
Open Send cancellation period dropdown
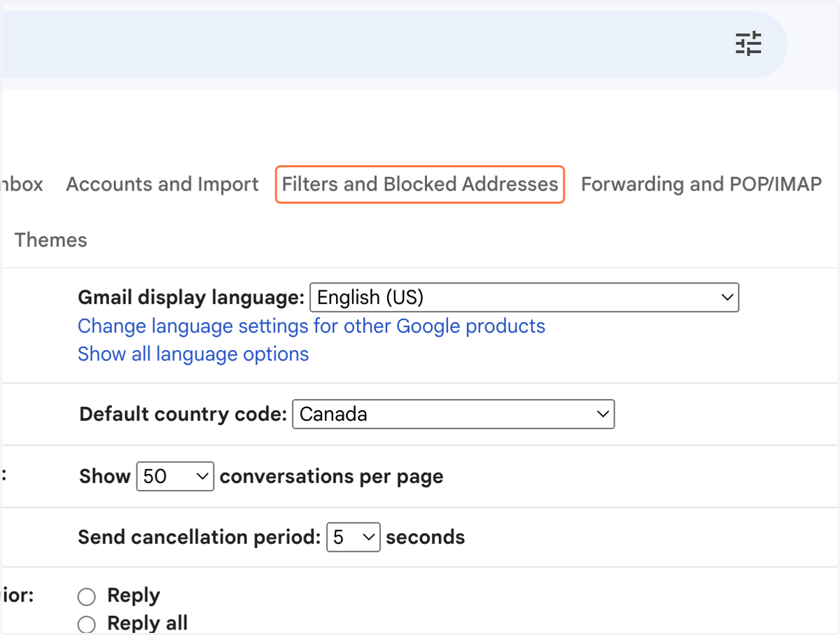353,538
